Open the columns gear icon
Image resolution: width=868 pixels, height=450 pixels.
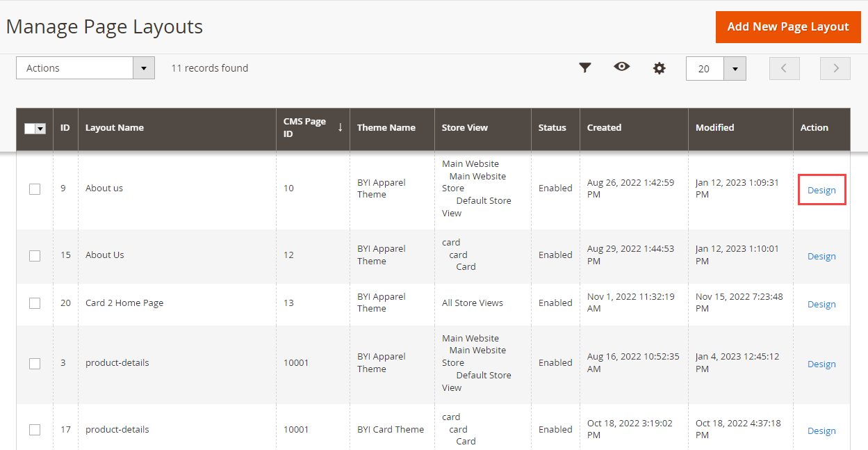659,68
